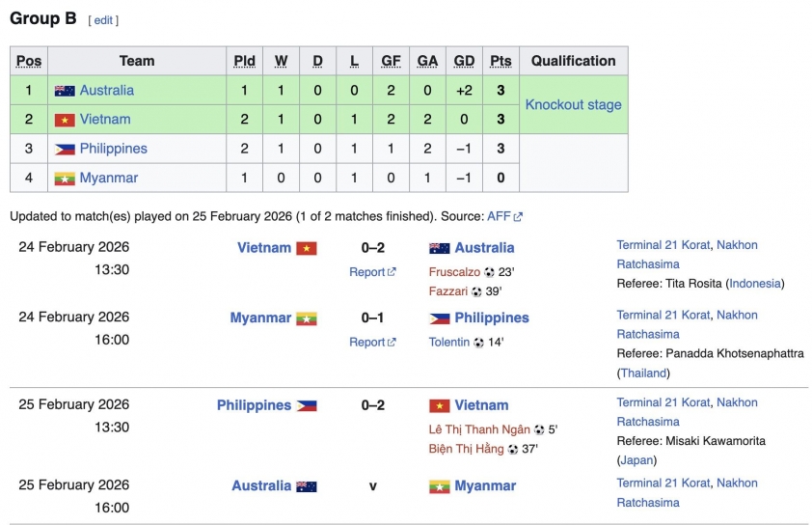Click Myanmar team link in last fixture
The image size is (812, 525).
485,486
